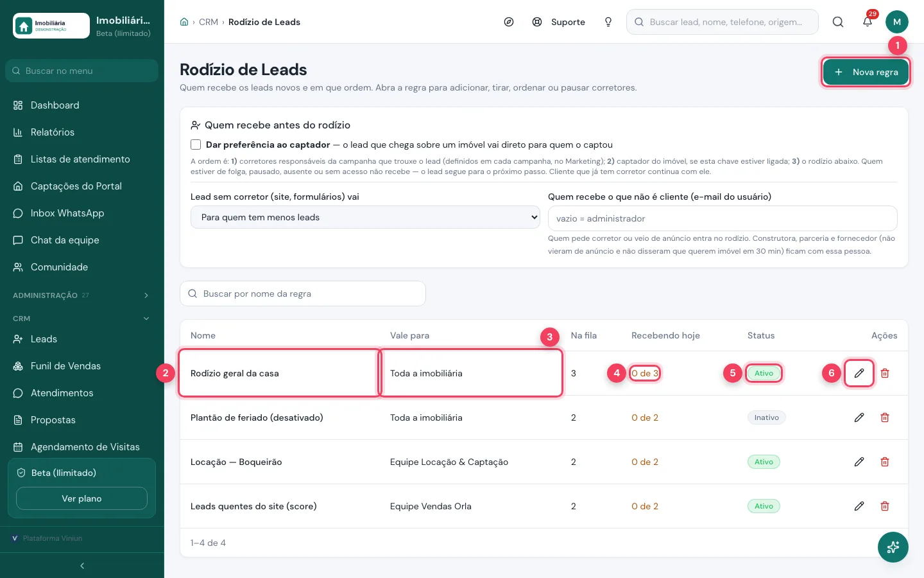Click the Ver plano button

click(x=81, y=498)
